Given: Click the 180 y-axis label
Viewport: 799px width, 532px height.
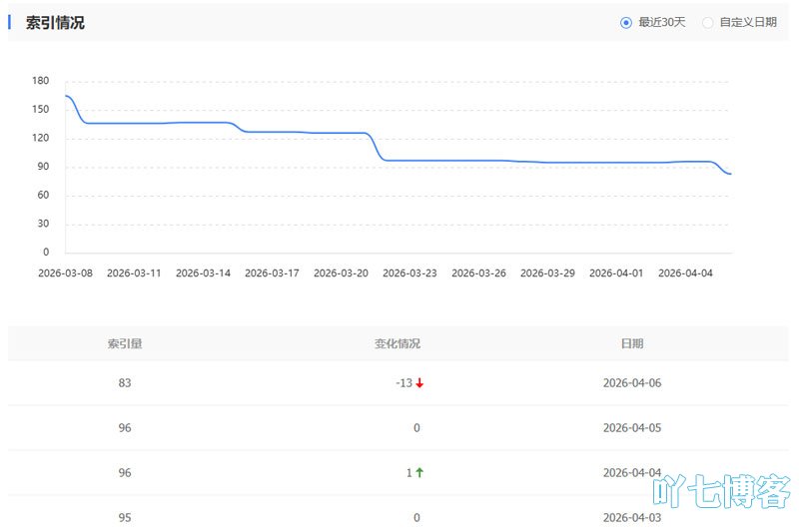Looking at the screenshot, I should [40, 81].
